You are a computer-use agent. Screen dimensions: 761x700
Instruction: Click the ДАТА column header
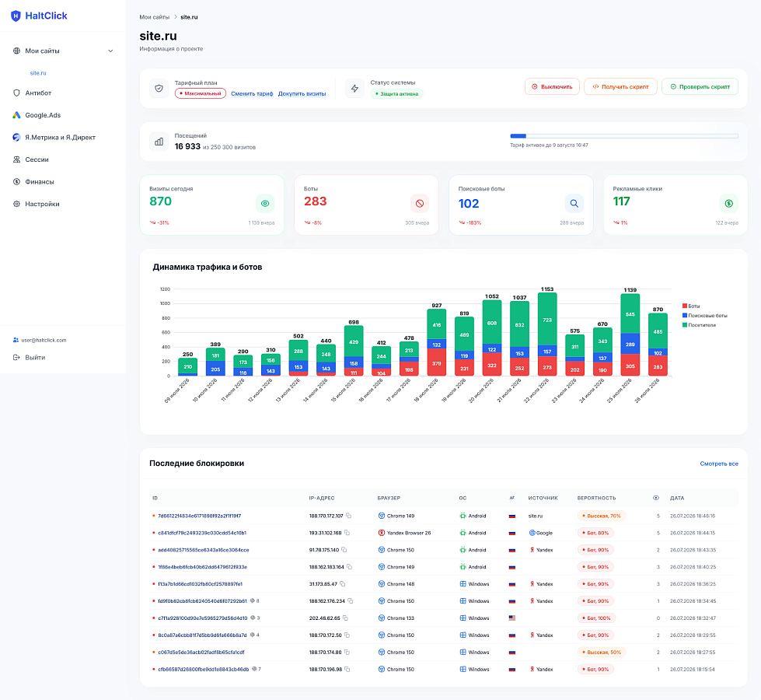(677, 498)
